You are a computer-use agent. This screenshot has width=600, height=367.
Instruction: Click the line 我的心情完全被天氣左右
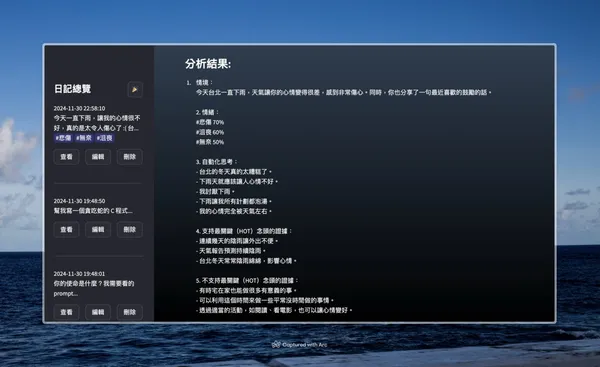pos(233,211)
